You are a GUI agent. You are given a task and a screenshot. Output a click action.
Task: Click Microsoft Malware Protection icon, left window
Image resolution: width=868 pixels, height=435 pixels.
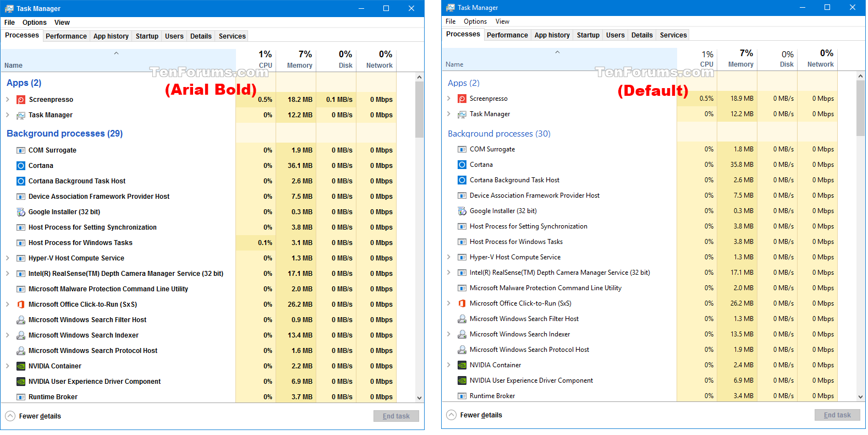tap(21, 289)
